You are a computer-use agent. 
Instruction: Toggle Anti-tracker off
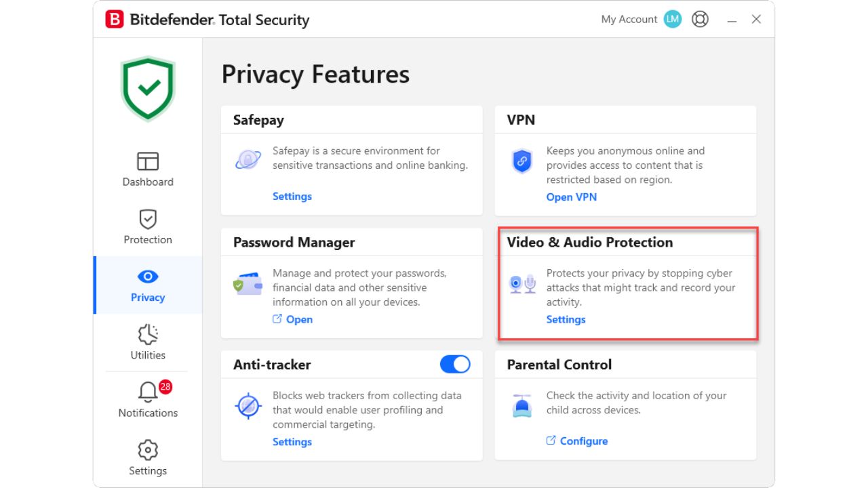pos(455,364)
